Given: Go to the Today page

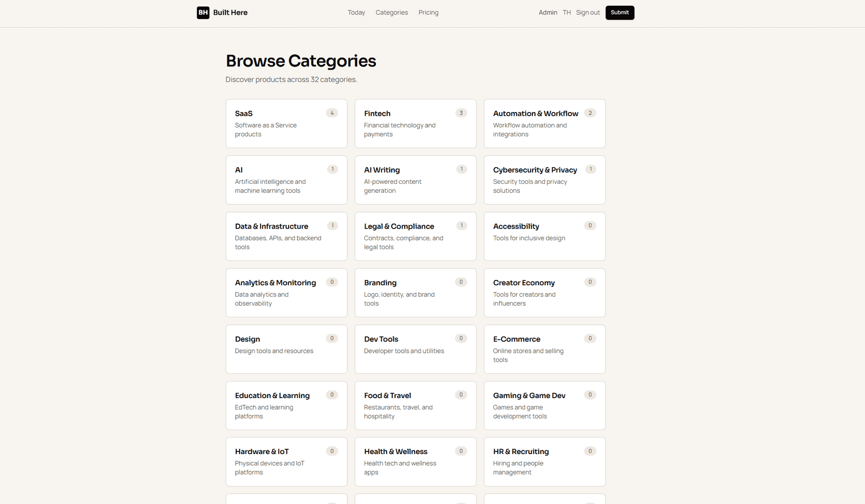Looking at the screenshot, I should click(356, 13).
